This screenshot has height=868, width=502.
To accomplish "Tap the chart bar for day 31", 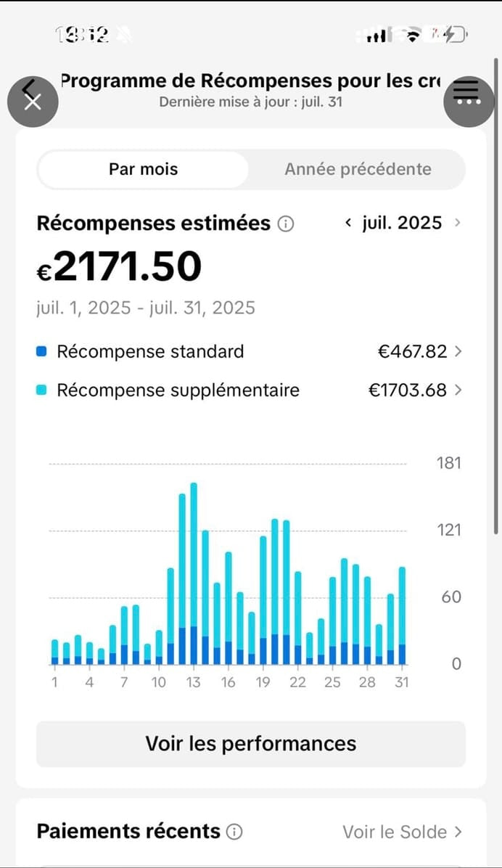I will pyautogui.click(x=402, y=615).
